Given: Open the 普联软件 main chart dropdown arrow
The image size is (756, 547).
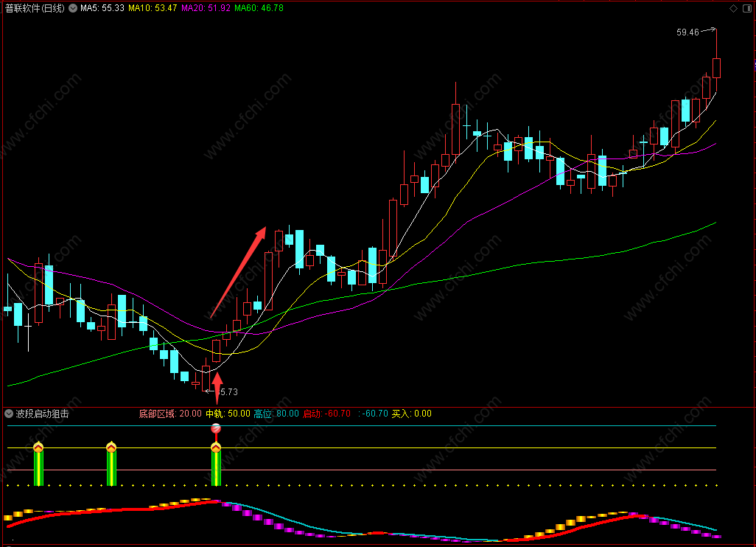Looking at the screenshot, I should click(x=73, y=8).
